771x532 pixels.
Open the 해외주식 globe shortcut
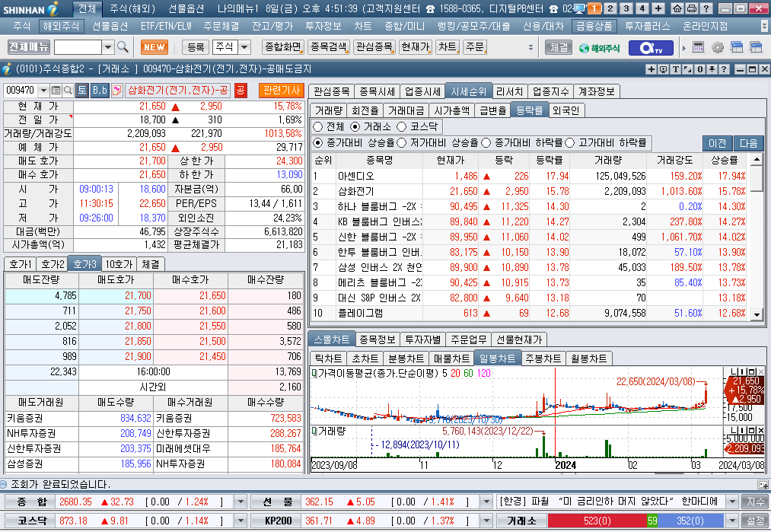599,48
